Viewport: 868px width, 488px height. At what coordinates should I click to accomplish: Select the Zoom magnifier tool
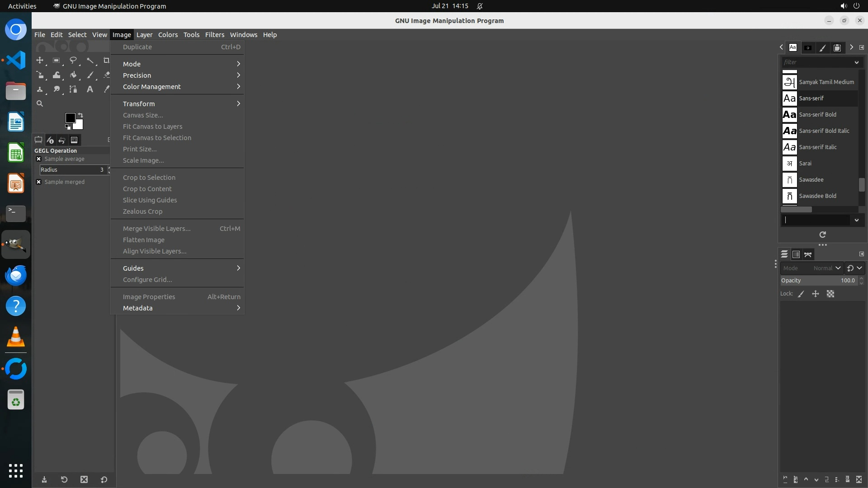[40, 104]
